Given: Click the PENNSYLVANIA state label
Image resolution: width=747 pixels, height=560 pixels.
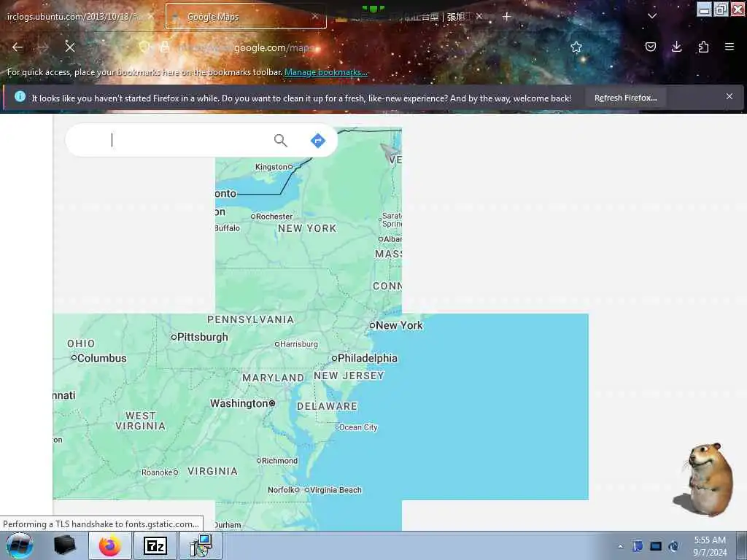Looking at the screenshot, I should point(251,319).
